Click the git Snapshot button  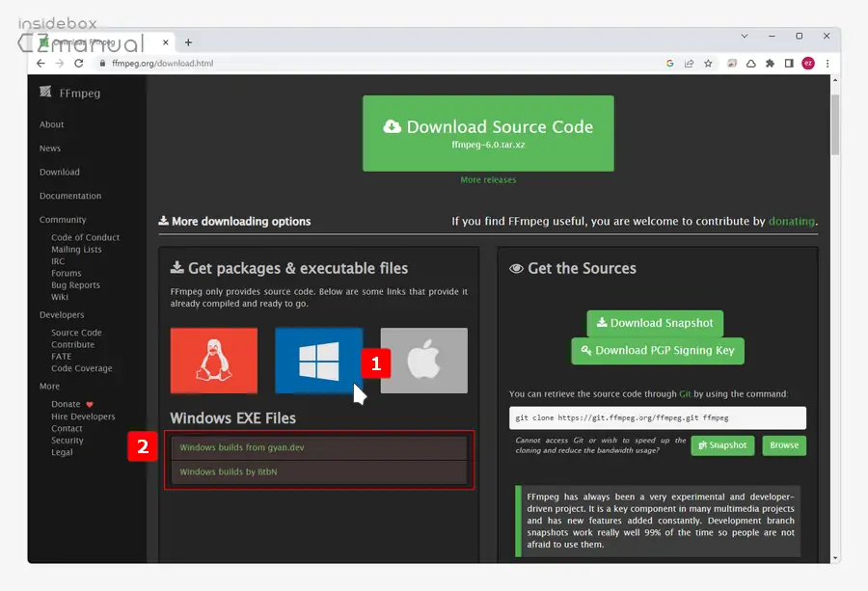(722, 445)
